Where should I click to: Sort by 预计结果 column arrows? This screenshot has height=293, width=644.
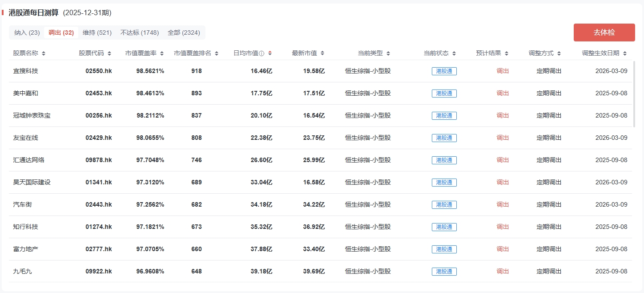[x=507, y=53]
